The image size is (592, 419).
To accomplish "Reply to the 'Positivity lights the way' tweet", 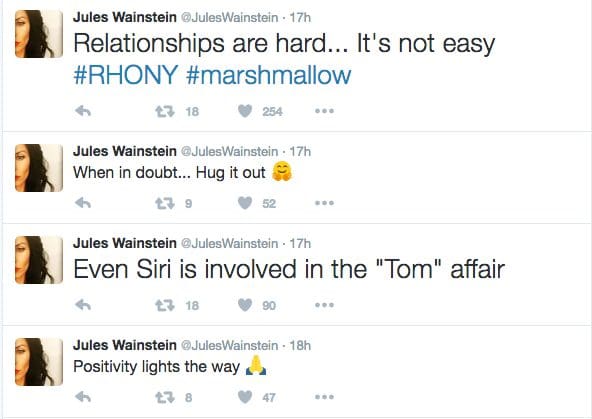I will tap(83, 397).
